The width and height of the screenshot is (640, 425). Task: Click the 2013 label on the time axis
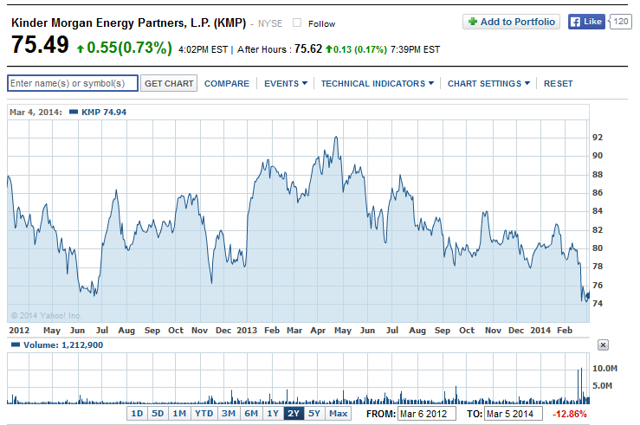[x=247, y=330]
